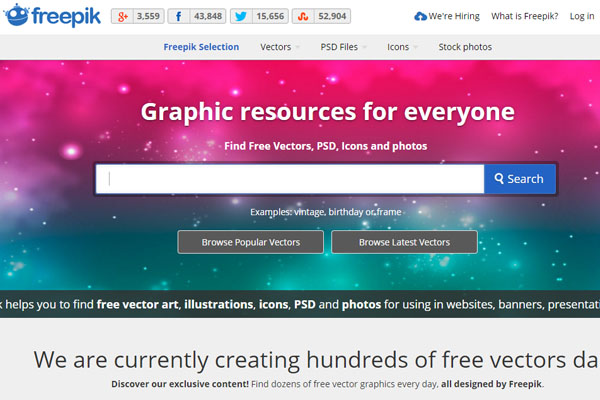Click Browse Latest Vectors button
Screen dimensions: 600x400
[404, 242]
